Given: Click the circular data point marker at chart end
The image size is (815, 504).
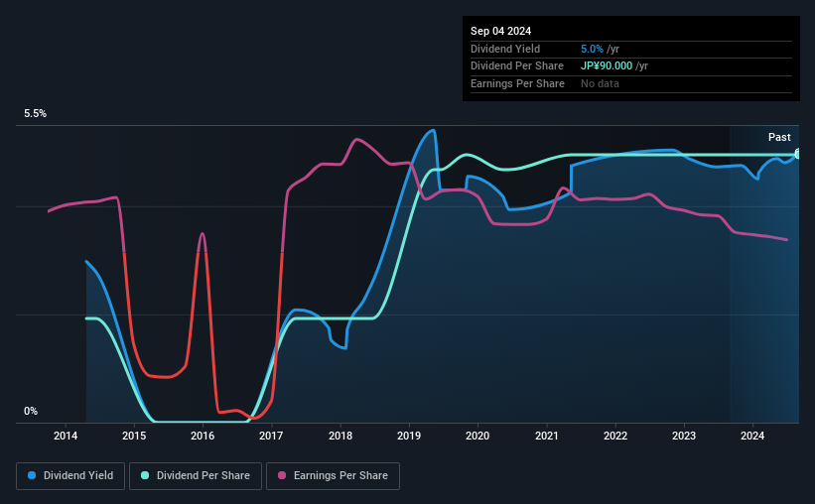Looking at the screenshot, I should click(798, 155).
